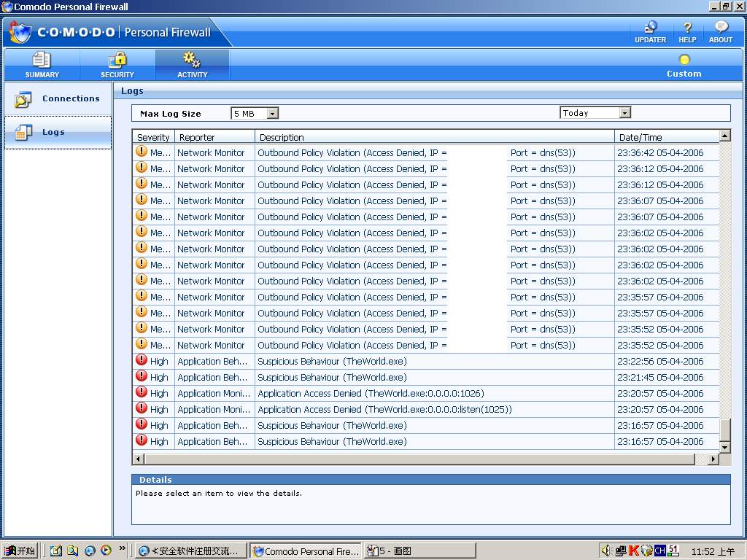The height and width of the screenshot is (560, 747).
Task: Click the 51 tray icon
Action: (x=673, y=551)
